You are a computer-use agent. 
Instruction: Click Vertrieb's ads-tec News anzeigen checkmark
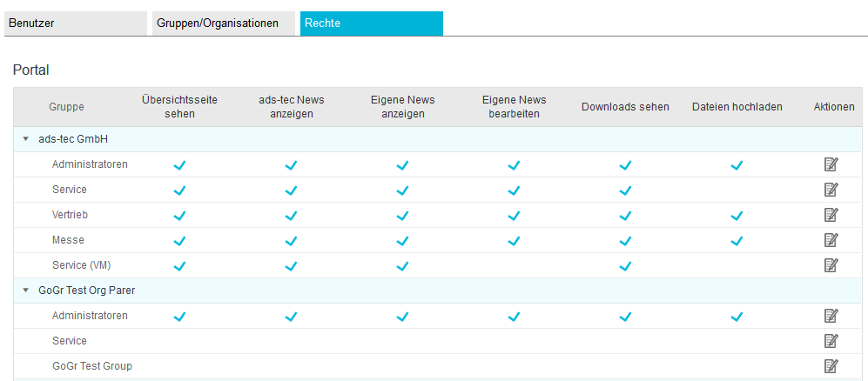click(x=291, y=216)
